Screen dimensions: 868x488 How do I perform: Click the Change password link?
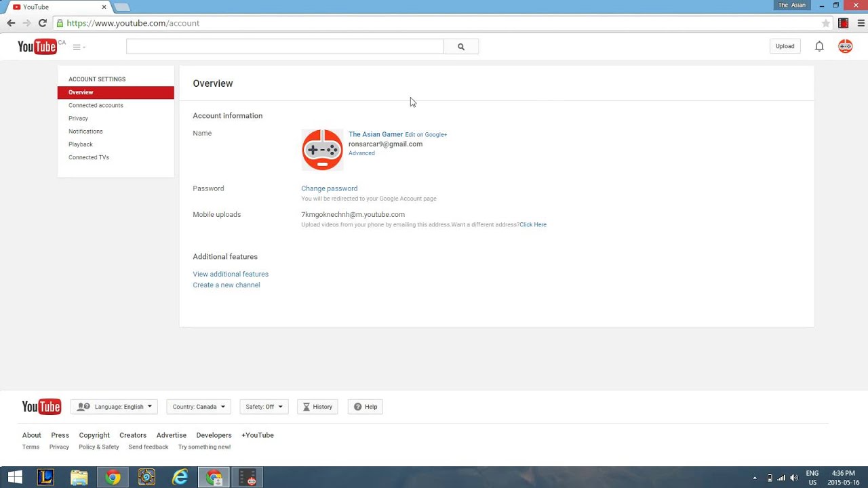pos(330,188)
